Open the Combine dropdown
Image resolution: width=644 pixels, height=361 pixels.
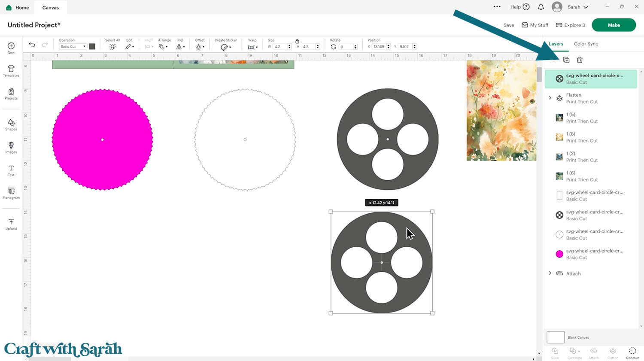574,353
